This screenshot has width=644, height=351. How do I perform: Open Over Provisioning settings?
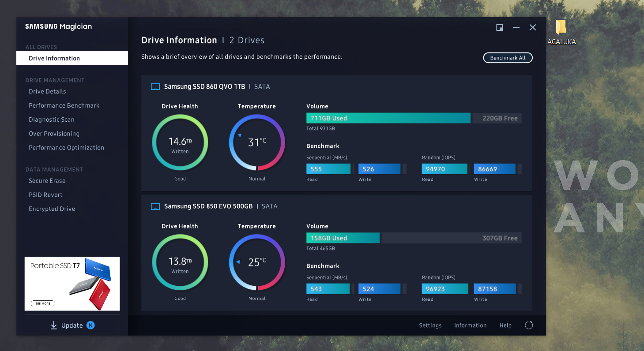pos(54,134)
